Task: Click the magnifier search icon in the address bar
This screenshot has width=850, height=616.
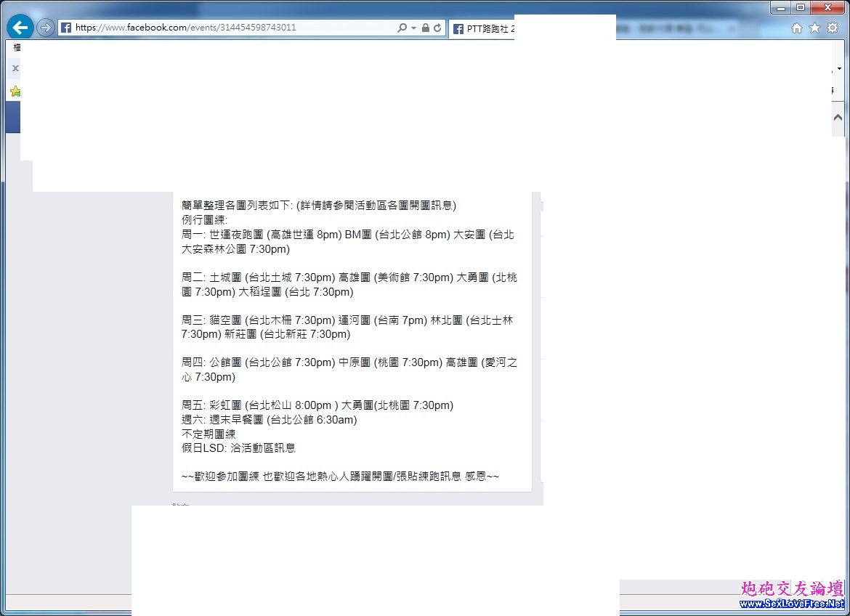Action: pyautogui.click(x=402, y=28)
